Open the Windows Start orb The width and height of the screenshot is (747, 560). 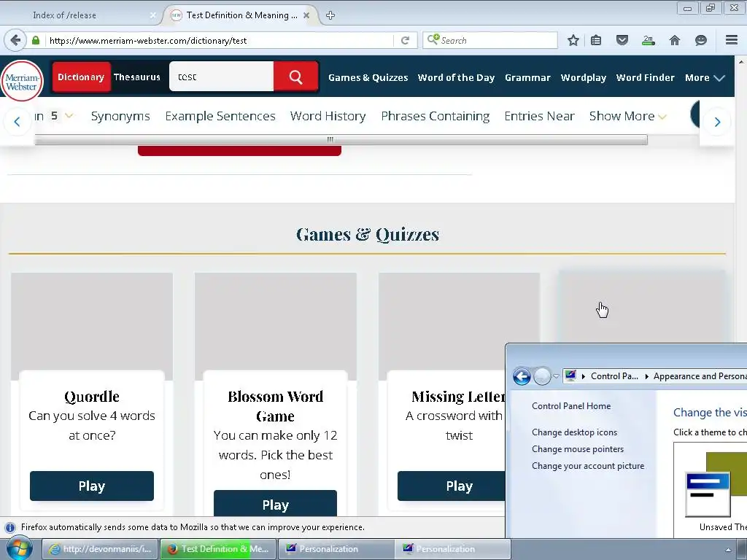(19, 548)
